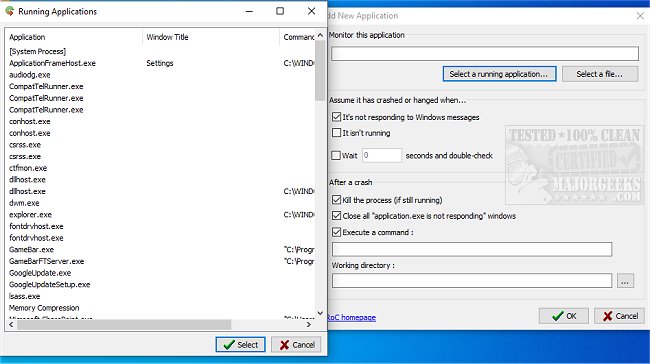The width and height of the screenshot is (650, 364).
Task: Select explorer.exe in the process list
Action: coord(31,215)
